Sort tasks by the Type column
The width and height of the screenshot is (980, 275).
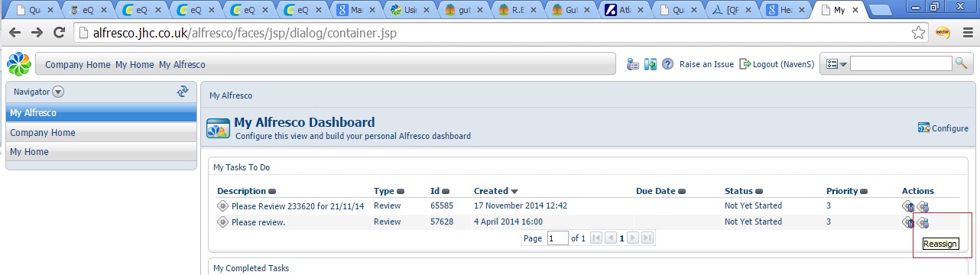[x=388, y=191]
